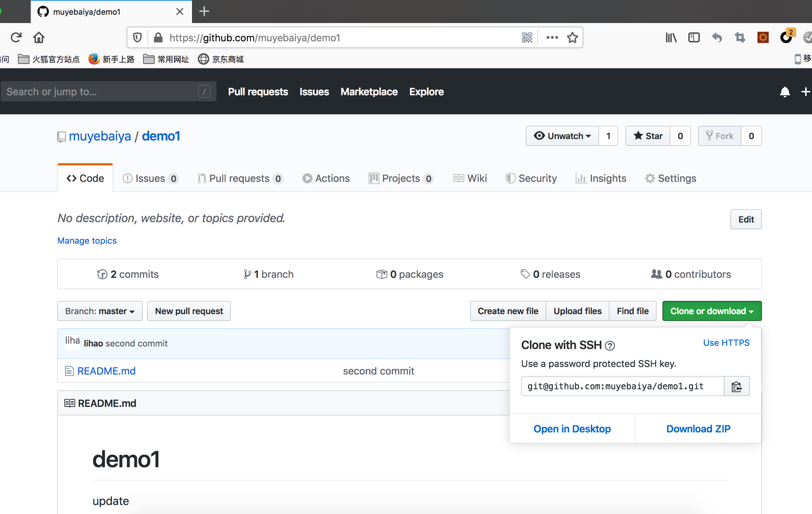Open Marketplace in the header
Image resolution: width=812 pixels, height=514 pixels.
pyautogui.click(x=369, y=92)
